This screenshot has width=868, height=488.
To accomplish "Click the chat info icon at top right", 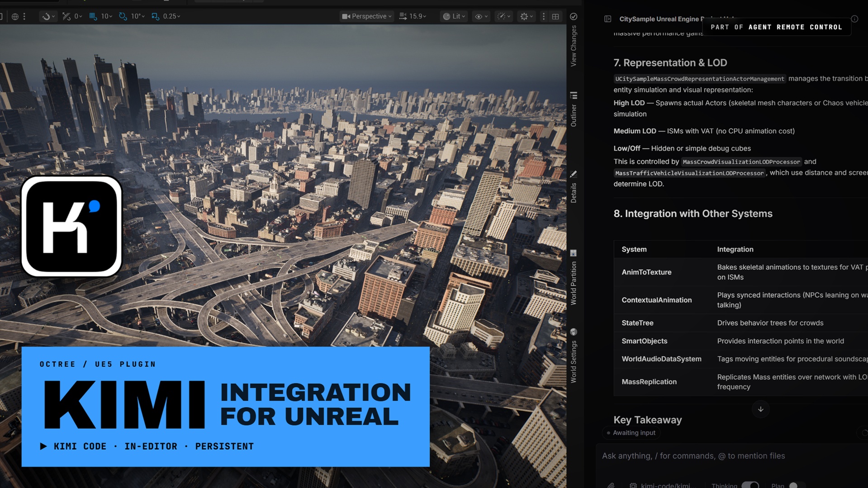I will (854, 19).
